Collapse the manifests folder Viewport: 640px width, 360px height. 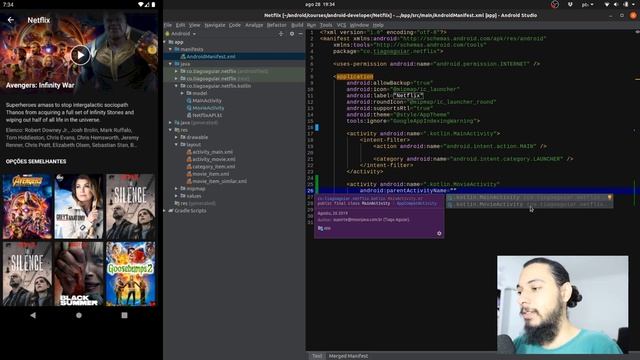coord(171,49)
